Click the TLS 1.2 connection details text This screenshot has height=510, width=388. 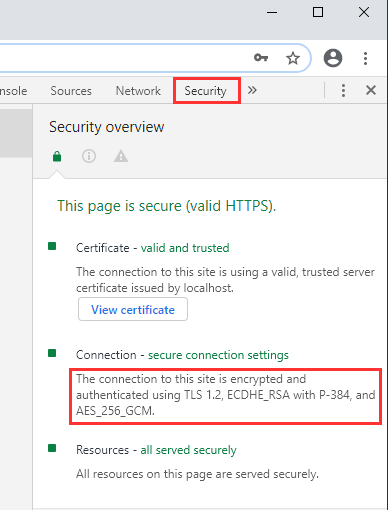click(226, 395)
